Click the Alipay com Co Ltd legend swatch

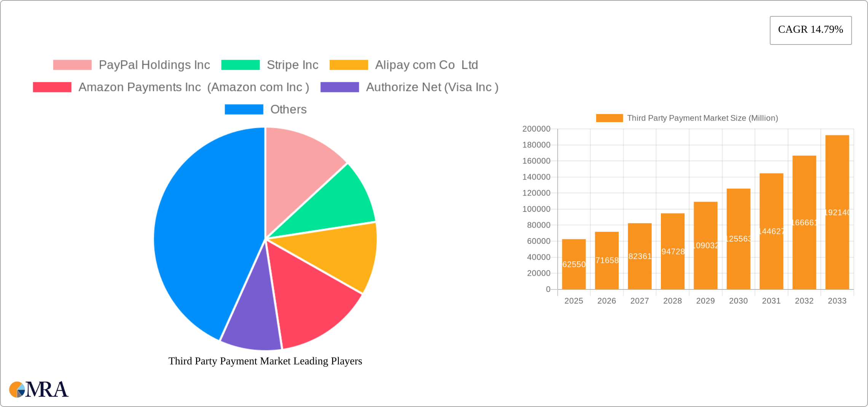pos(349,65)
